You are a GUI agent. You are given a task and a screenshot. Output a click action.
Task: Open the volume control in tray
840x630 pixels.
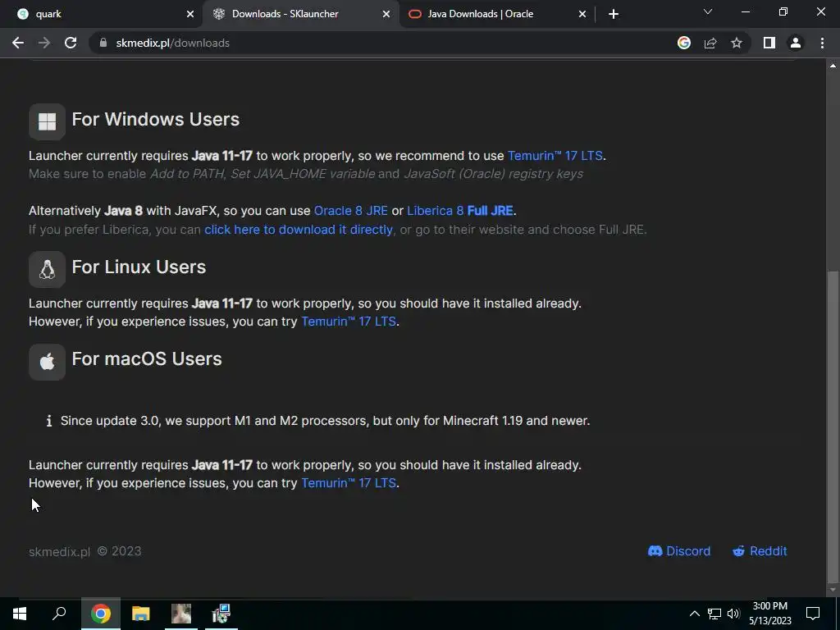[733, 614]
